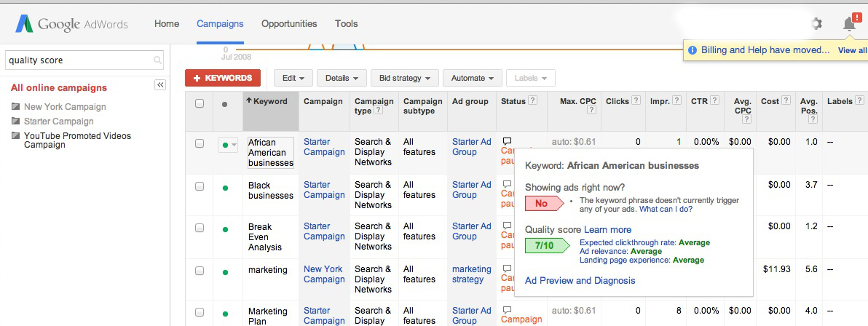Open the Tools tab

pyautogui.click(x=347, y=24)
